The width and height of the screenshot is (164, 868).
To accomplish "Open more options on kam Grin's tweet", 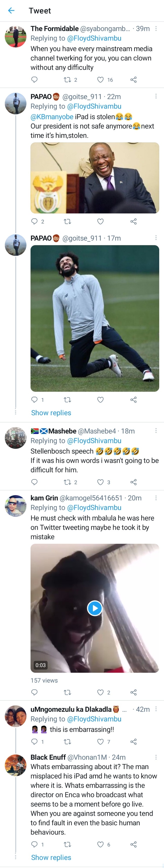I will pyautogui.click(x=156, y=498).
